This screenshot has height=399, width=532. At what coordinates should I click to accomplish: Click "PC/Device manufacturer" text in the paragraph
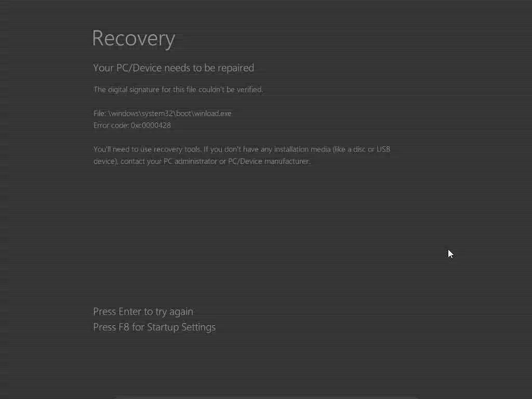tap(269, 161)
